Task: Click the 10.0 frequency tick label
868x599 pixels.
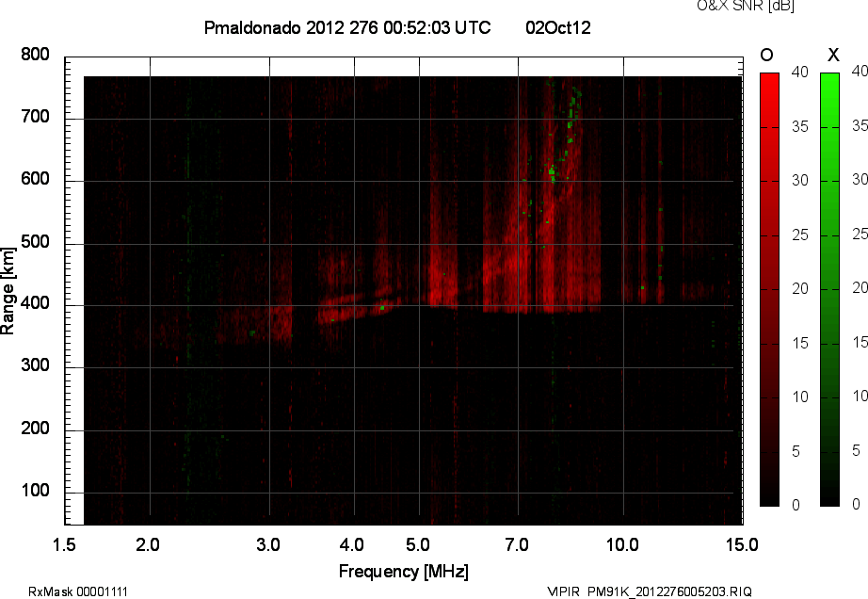Action: [x=623, y=544]
